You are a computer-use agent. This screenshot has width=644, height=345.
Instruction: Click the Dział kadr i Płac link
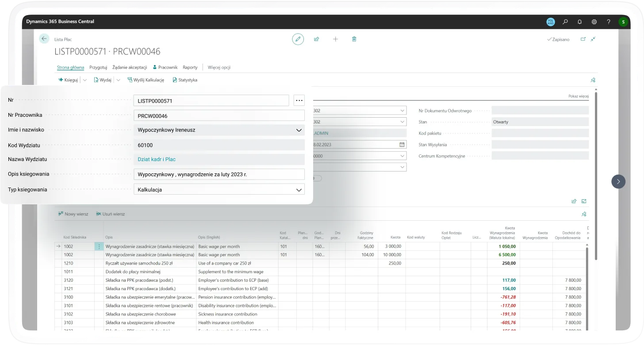[157, 159]
